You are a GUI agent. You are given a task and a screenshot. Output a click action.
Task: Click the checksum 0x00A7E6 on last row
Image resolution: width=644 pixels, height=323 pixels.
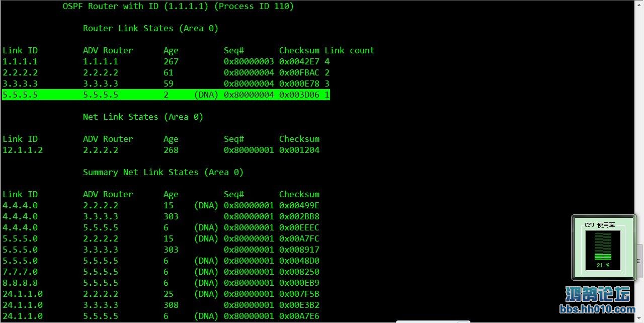coord(299,316)
